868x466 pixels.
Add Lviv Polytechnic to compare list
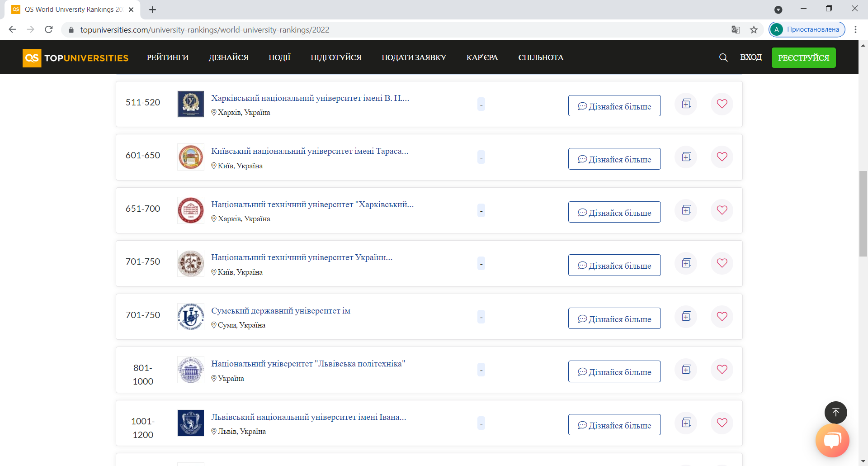click(686, 370)
